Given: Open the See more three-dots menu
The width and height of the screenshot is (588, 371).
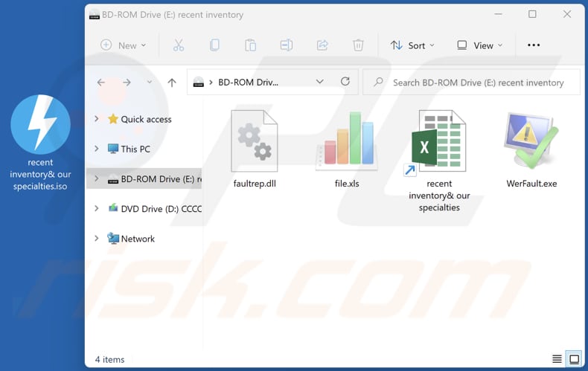Looking at the screenshot, I should click(x=534, y=45).
